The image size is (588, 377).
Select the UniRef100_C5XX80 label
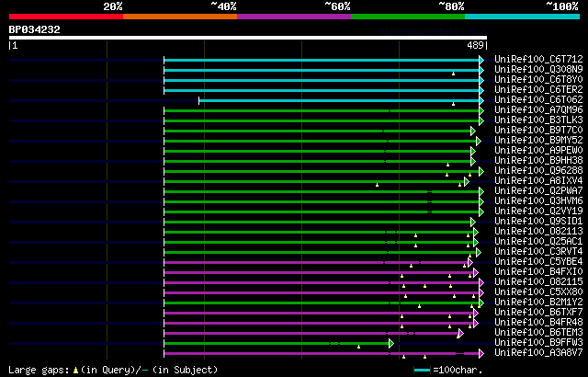coord(538,291)
